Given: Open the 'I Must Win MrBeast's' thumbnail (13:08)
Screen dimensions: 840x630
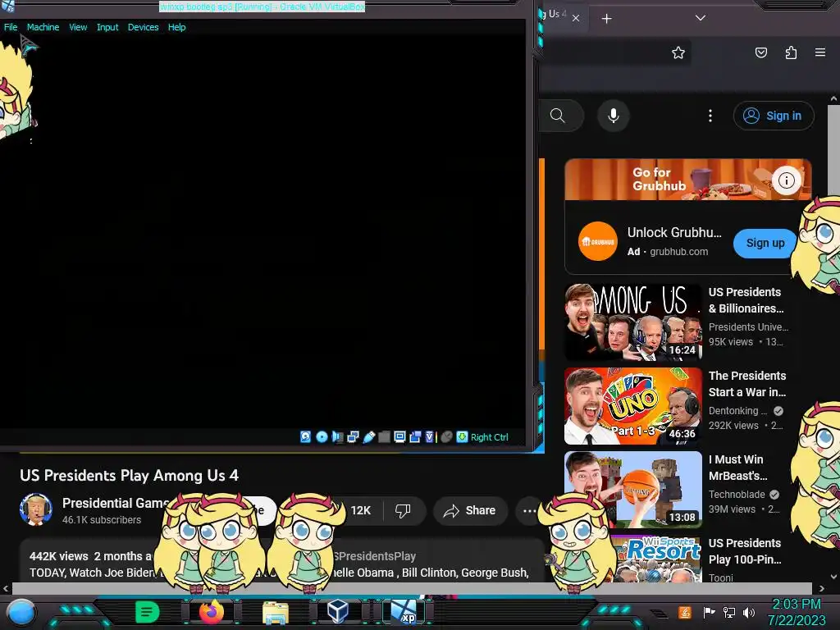Looking at the screenshot, I should [x=633, y=490].
